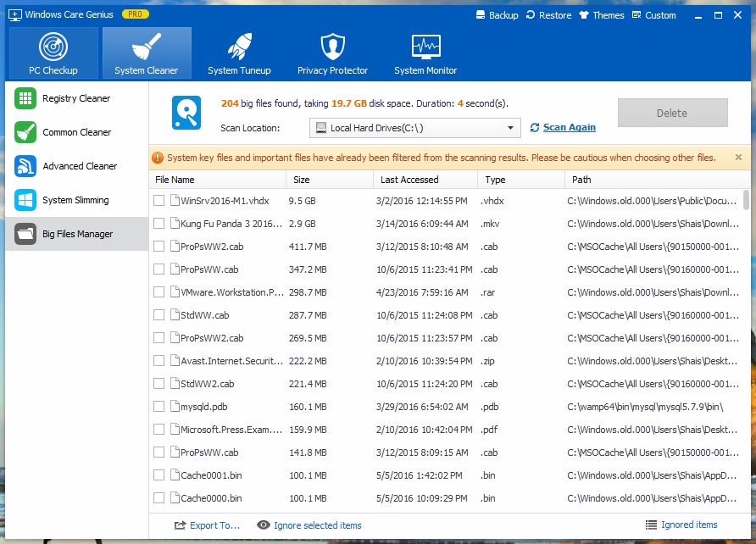Sort by File Name column header
Screen dimensions: 756x544
click(x=218, y=180)
